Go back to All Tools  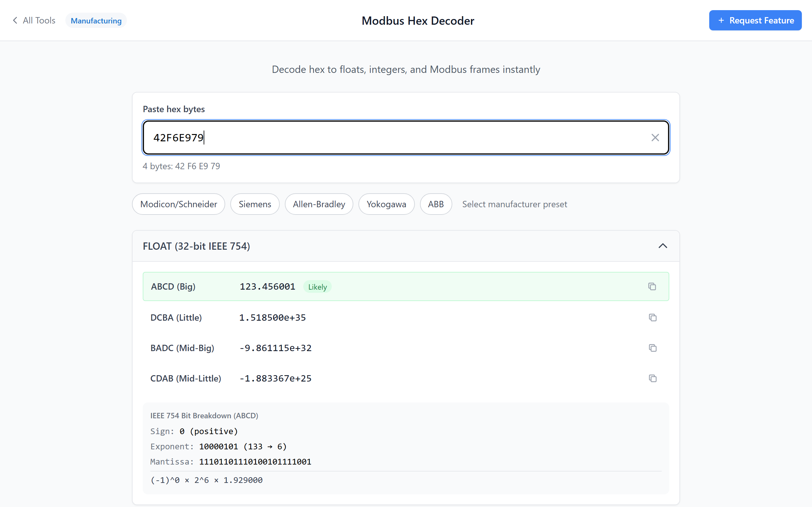[x=39, y=21]
